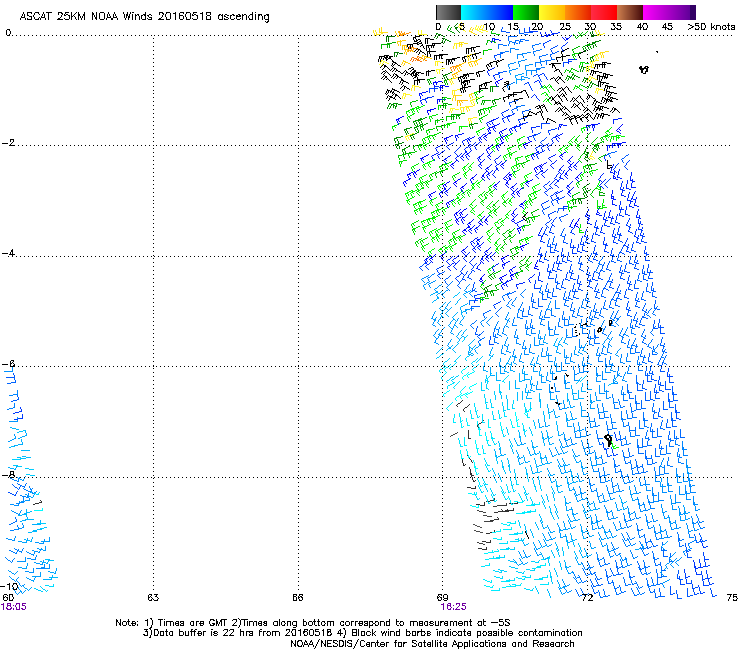Click the '-6' latitude axis label
The image size is (740, 650).
click(x=8, y=363)
